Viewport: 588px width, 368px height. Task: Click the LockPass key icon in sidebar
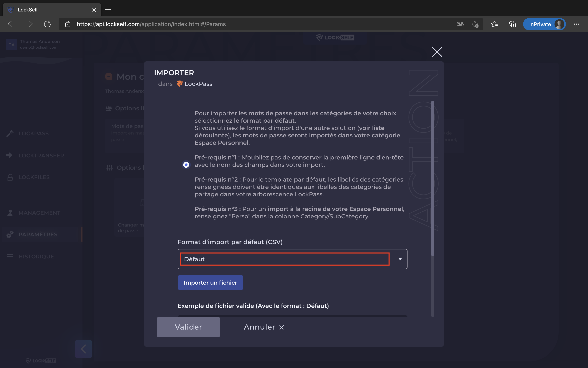pyautogui.click(x=10, y=133)
